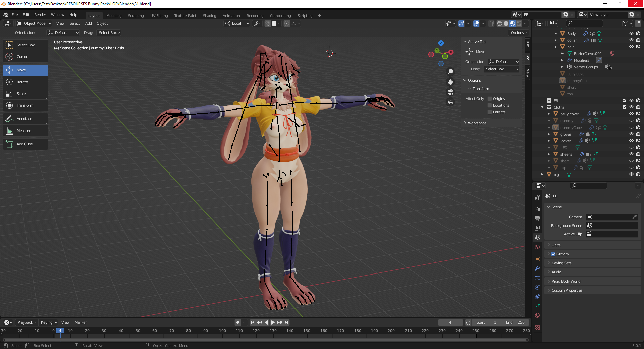Hide the gloves object eye icon
Image resolution: width=644 pixels, height=349 pixels.
(631, 134)
